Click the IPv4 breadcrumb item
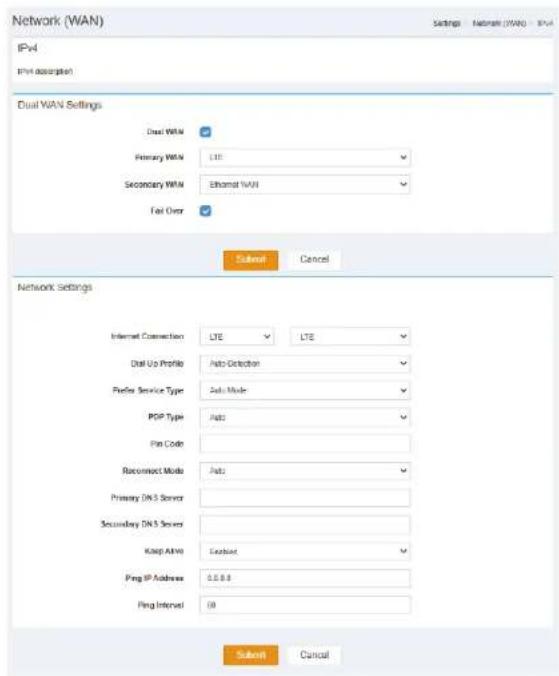Viewport: 559px width, 676px height. 545,23
